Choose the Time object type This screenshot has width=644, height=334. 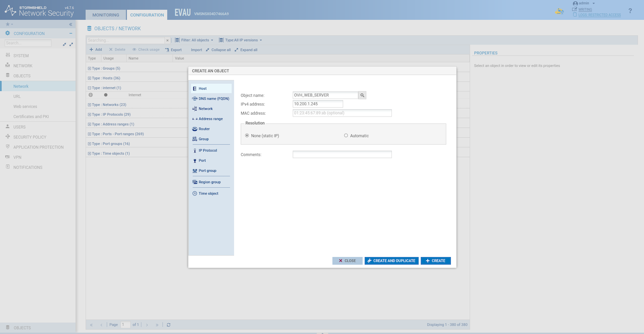point(208,193)
